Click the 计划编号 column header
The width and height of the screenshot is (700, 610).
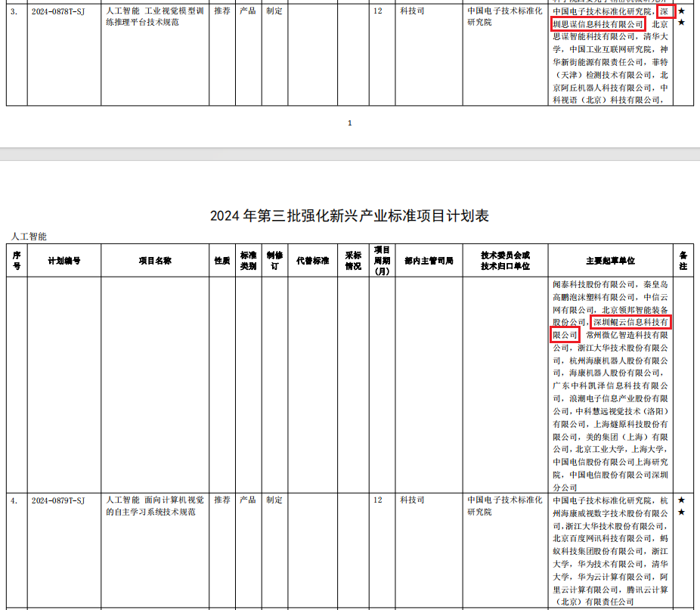[x=63, y=261]
